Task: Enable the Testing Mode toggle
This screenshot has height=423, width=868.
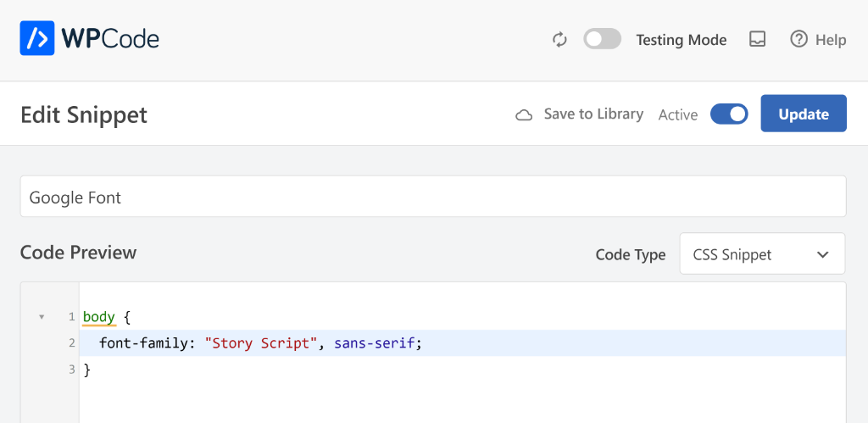Action: tap(603, 39)
